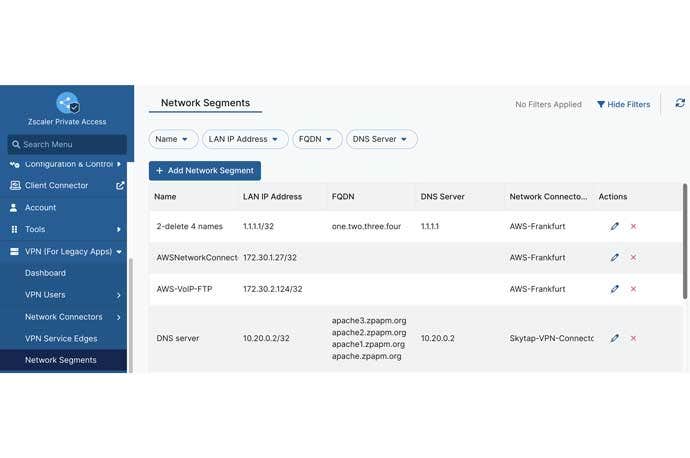Expand the VPN Users submenu
This screenshot has height=458, width=690.
[x=118, y=295]
